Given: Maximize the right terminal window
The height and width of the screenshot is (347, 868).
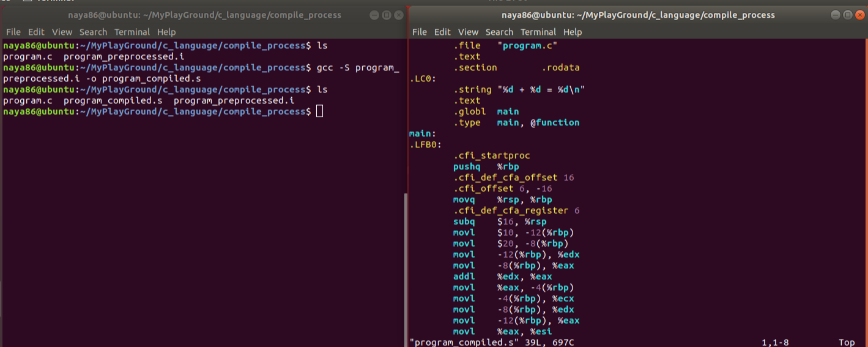Looking at the screenshot, I should click(847, 15).
